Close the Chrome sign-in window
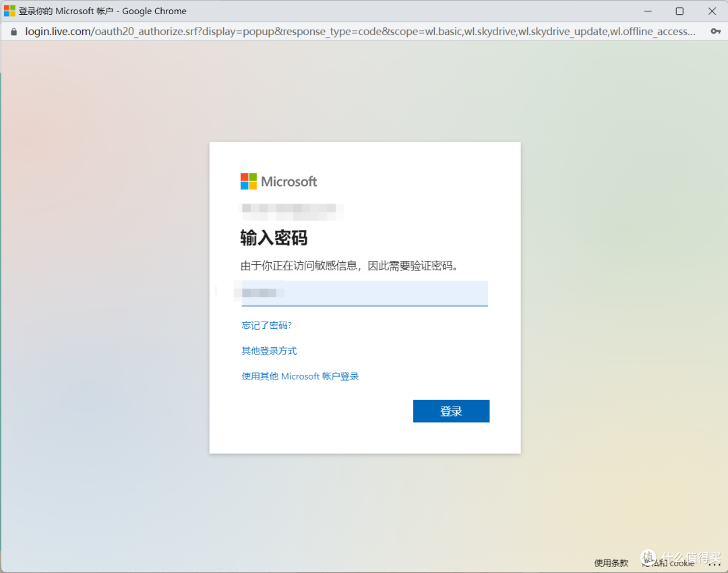 tap(712, 11)
